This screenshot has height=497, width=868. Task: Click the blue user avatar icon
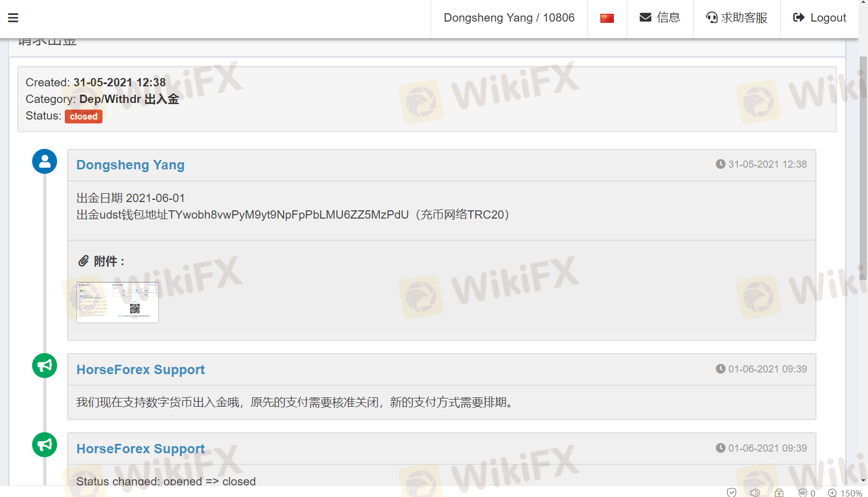(x=45, y=162)
